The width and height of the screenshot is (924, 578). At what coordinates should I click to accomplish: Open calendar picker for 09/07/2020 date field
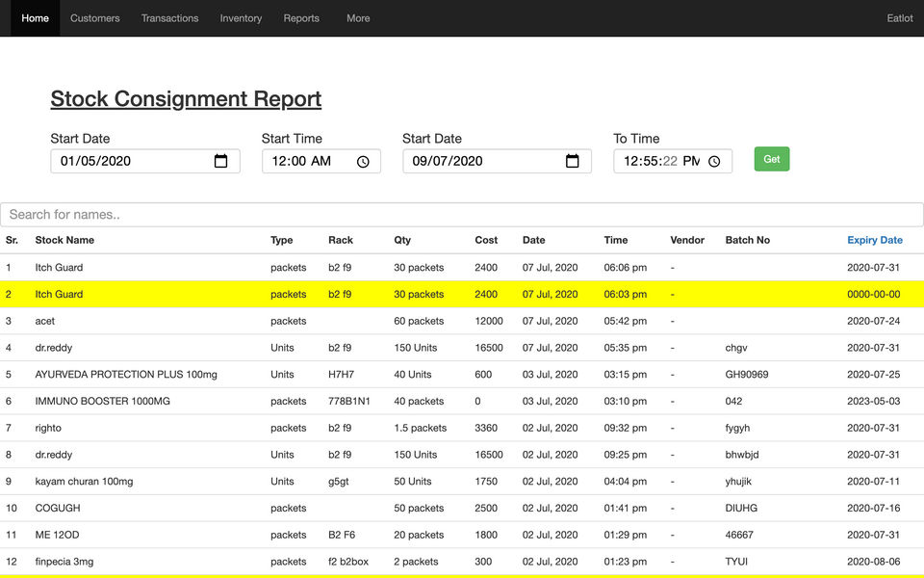[x=572, y=161]
